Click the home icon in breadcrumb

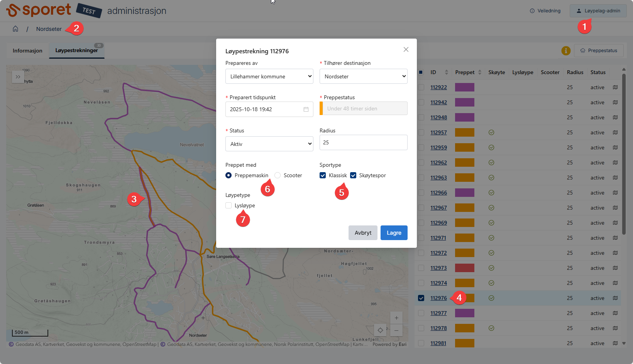pyautogui.click(x=15, y=29)
